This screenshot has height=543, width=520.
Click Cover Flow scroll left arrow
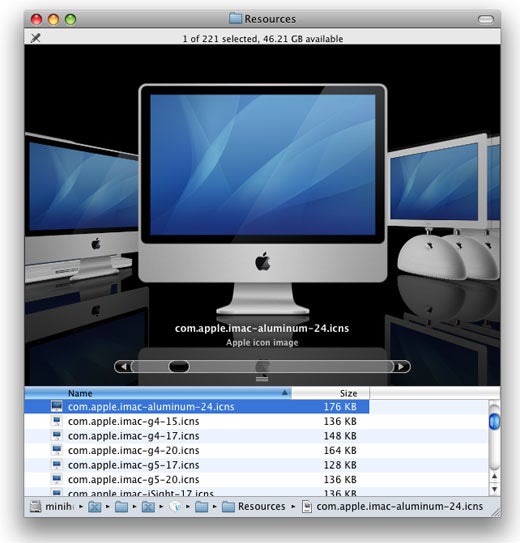coord(123,366)
